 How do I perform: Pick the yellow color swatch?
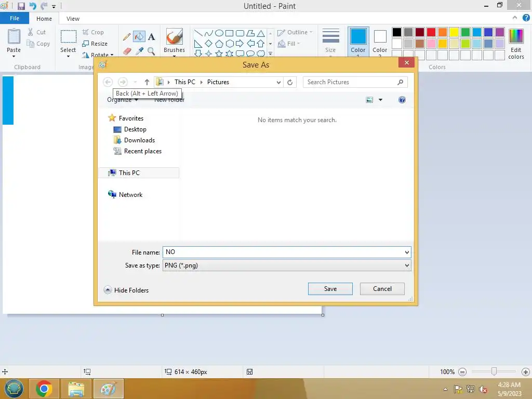(454, 32)
